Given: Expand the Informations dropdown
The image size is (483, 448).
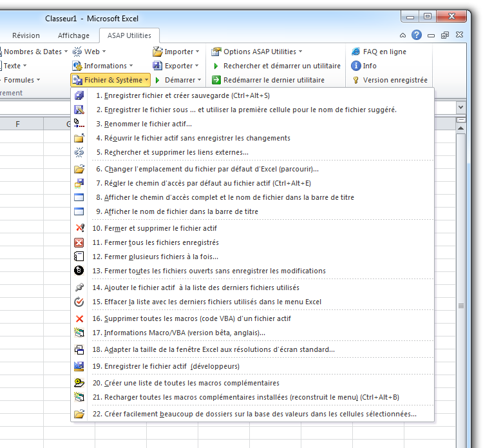Looking at the screenshot, I should [x=102, y=66].
